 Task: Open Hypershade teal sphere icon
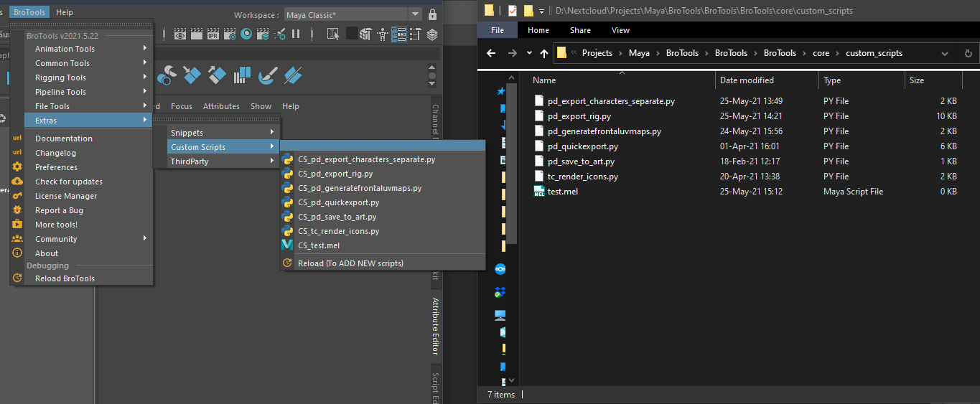click(x=246, y=34)
